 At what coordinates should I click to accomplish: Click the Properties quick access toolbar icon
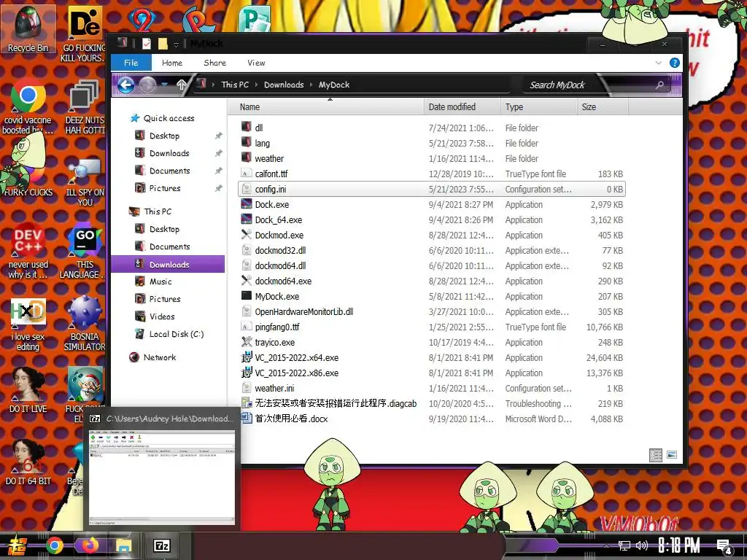(x=147, y=44)
